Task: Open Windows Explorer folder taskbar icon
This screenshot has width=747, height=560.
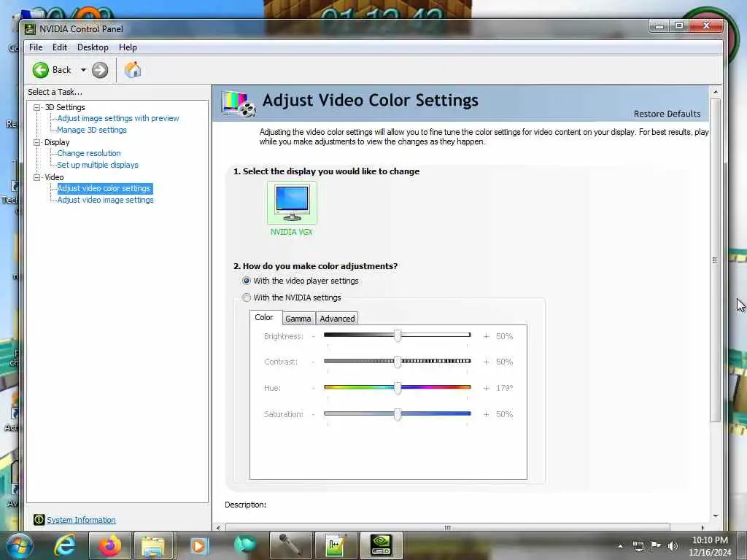Action: click(153, 545)
